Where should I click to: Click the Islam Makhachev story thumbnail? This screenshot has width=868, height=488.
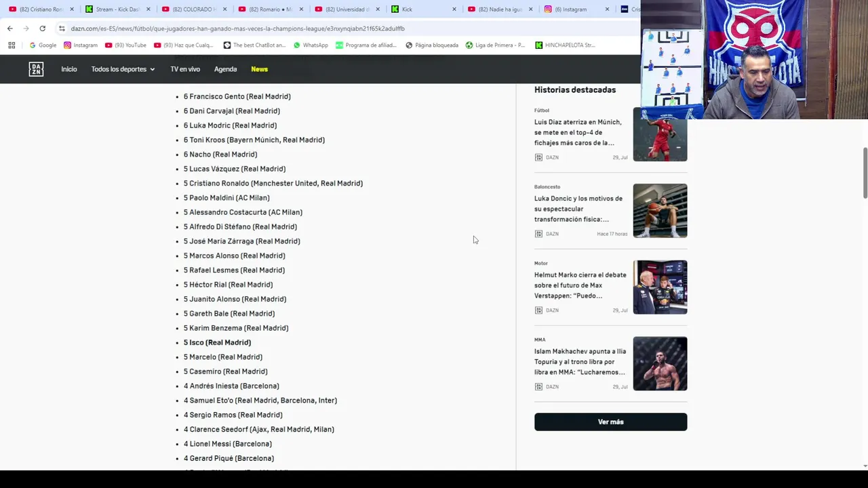pos(660,364)
